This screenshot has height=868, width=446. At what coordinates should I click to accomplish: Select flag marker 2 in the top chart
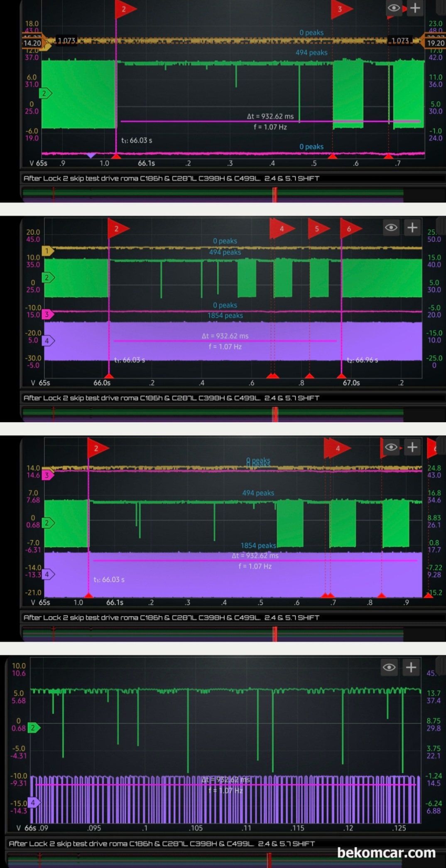pyautogui.click(x=125, y=9)
